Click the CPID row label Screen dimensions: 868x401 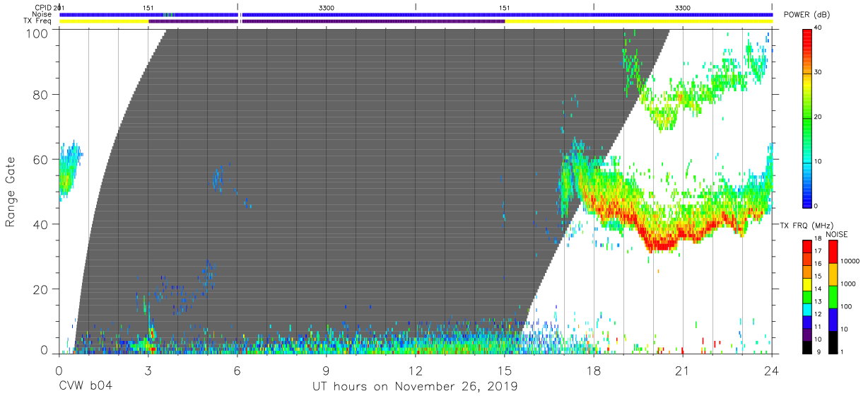point(44,7)
